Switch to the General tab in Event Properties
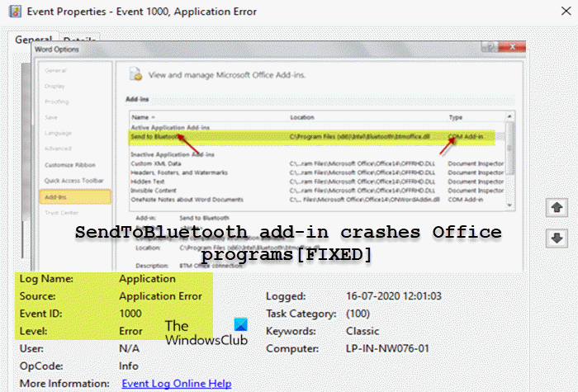The width and height of the screenshot is (578, 392). point(33,39)
